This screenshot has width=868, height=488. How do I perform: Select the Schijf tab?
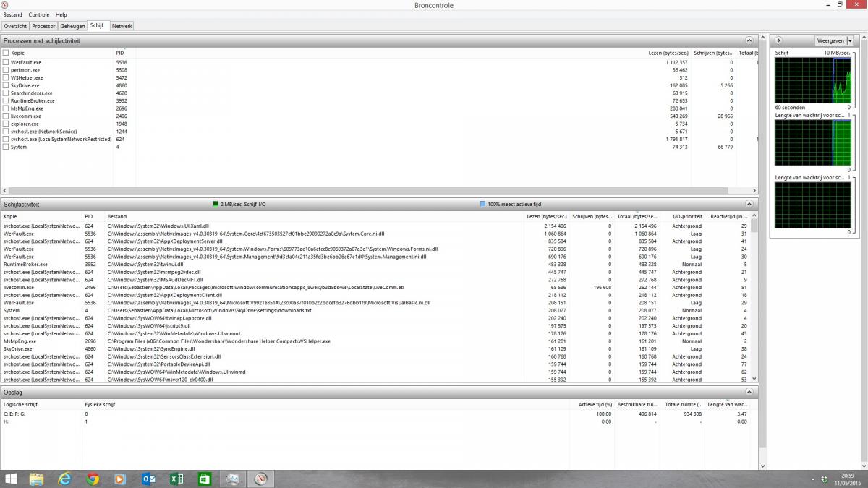click(x=97, y=25)
